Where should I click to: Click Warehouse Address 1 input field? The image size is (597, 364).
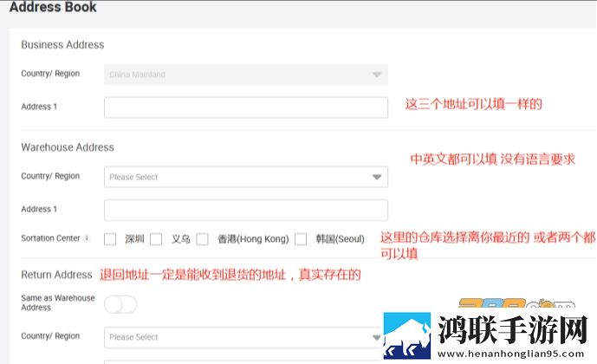(246, 210)
